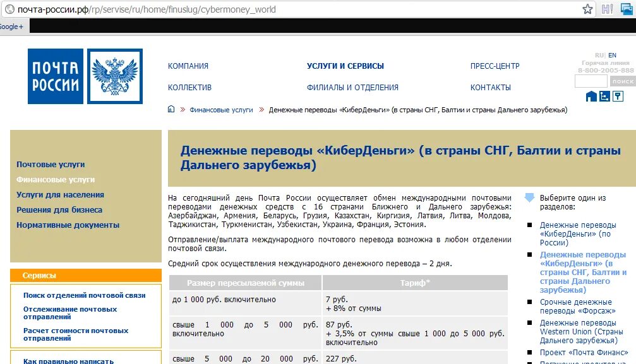Open Срочные денежные переводы «Форсаж»
Image resolution: width=636 pixels, height=364 pixels.
577,307
